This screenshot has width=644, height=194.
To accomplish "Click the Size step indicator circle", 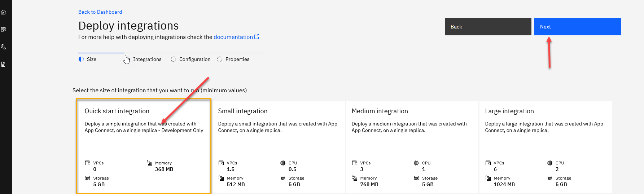I will point(81,59).
